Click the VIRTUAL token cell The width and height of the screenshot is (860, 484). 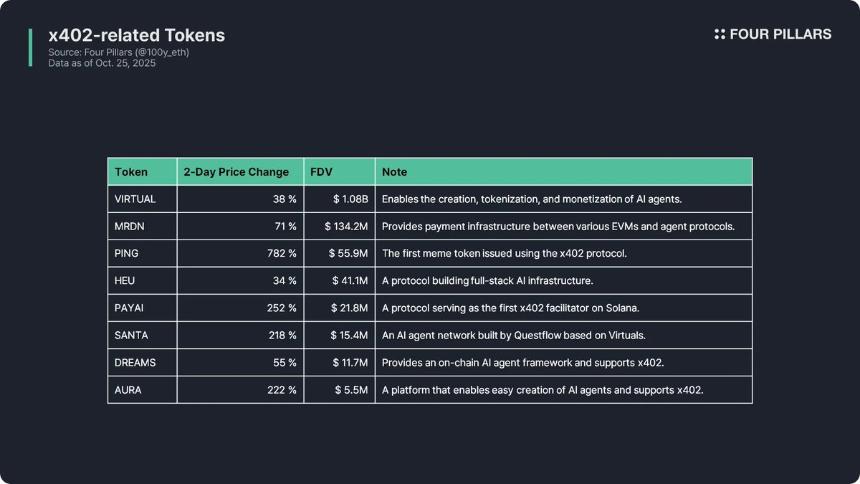pos(135,199)
